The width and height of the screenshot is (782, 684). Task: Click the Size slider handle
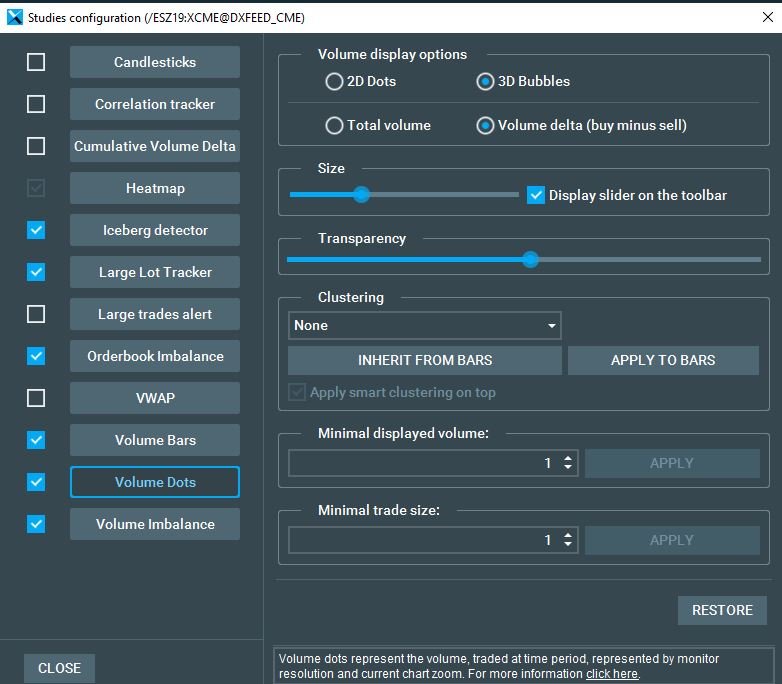click(362, 195)
